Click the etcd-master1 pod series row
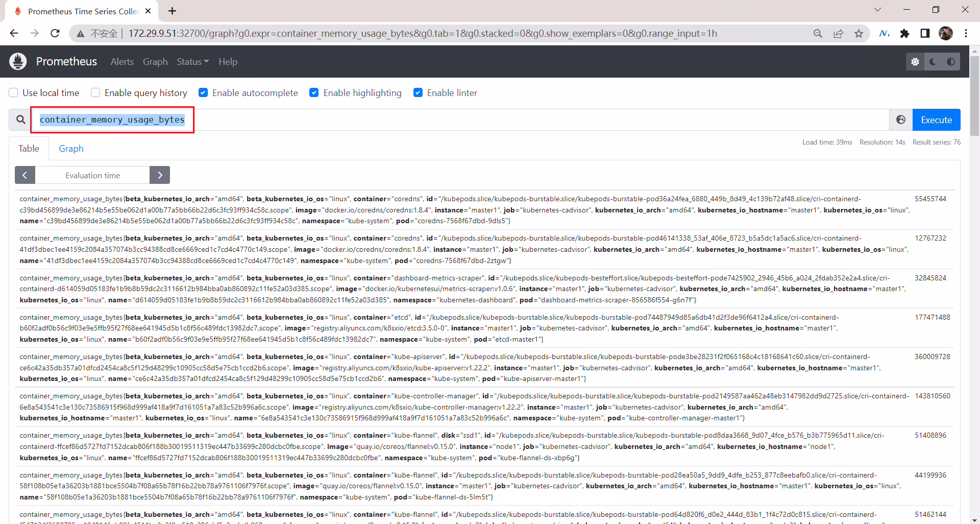Viewport: 980px width, 524px height. (484, 328)
